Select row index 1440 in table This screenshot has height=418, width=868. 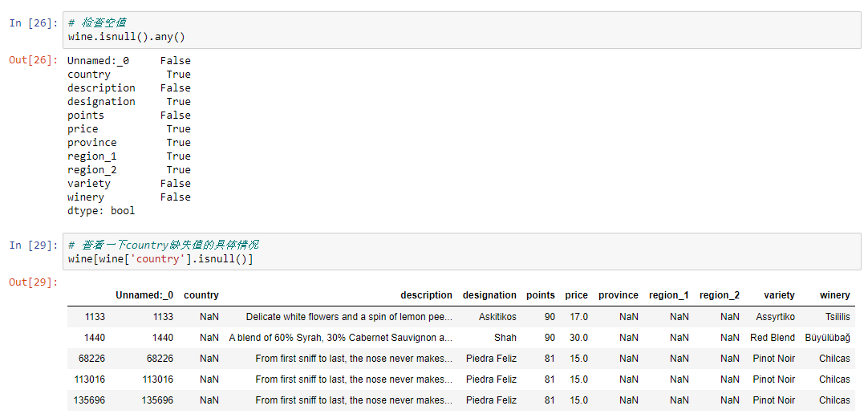(95, 337)
